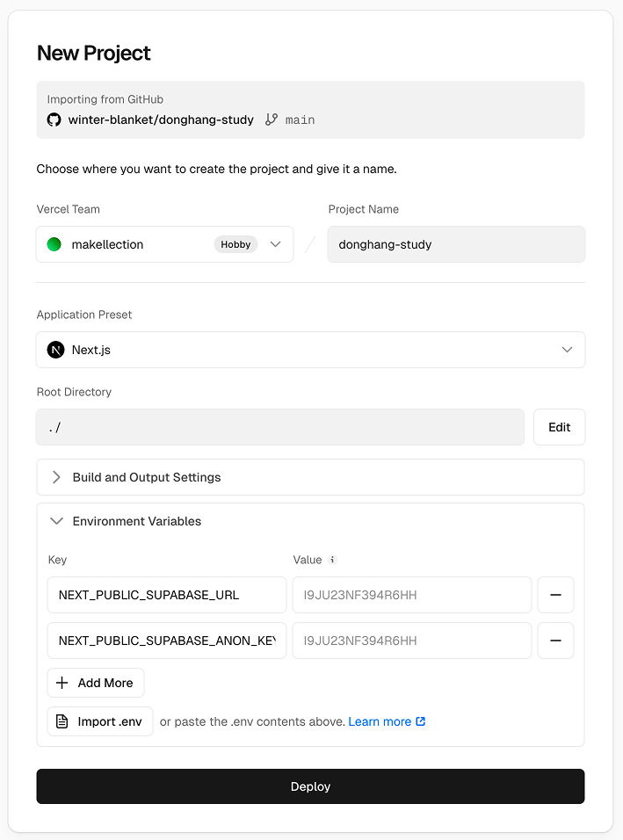This screenshot has width=623, height=840.
Task: Open the Vercel Team dropdown
Action: [x=165, y=244]
